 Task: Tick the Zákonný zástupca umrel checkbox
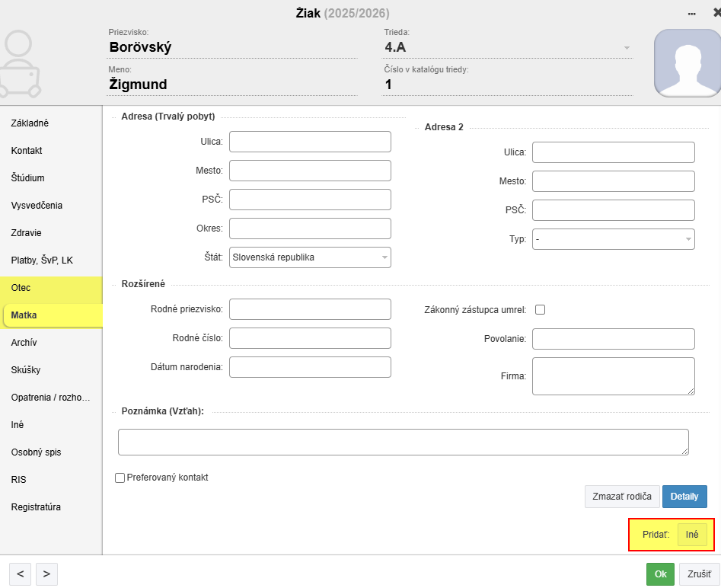[541, 310]
